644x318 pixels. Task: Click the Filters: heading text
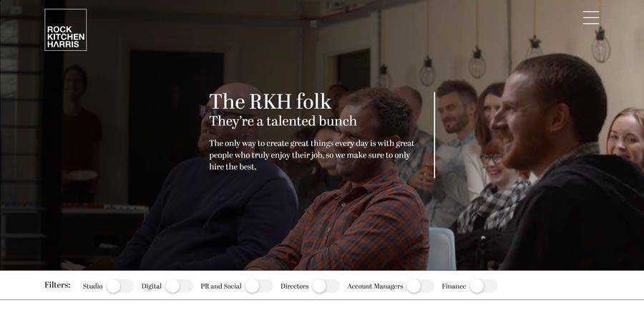point(57,285)
